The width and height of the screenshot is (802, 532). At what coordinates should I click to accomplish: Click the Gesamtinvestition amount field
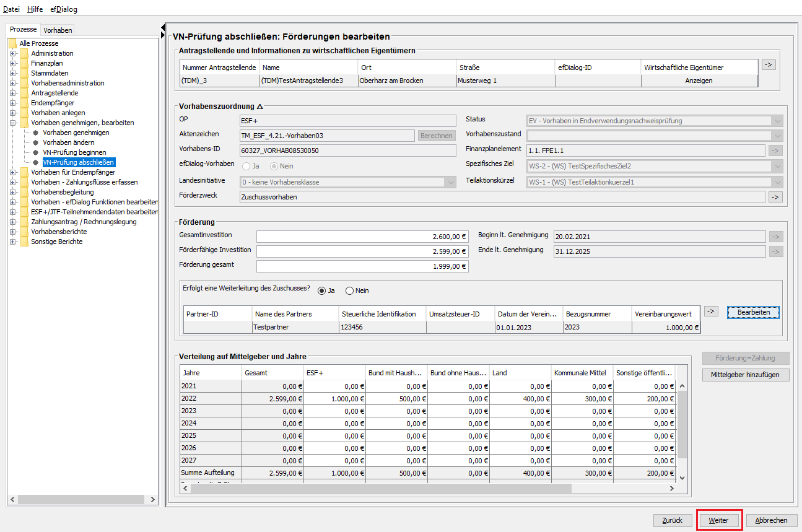coord(362,237)
